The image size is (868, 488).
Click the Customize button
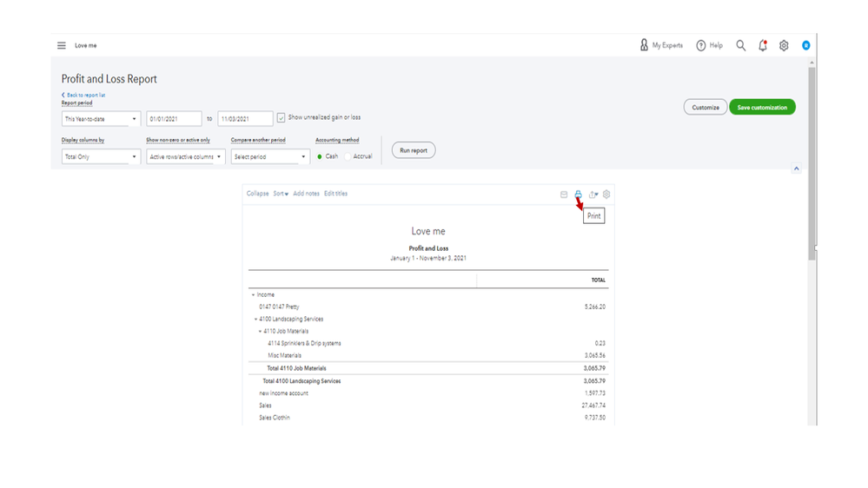(x=706, y=108)
